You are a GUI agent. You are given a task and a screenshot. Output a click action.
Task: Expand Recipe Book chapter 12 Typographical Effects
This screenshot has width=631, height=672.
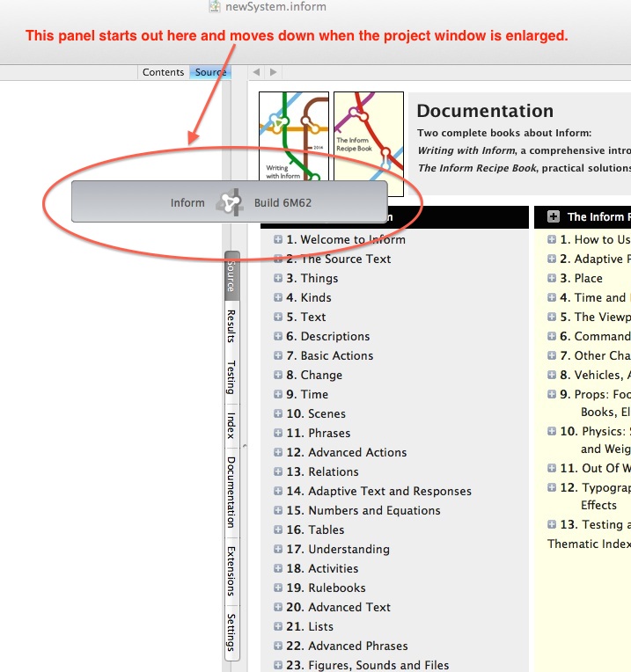[552, 487]
